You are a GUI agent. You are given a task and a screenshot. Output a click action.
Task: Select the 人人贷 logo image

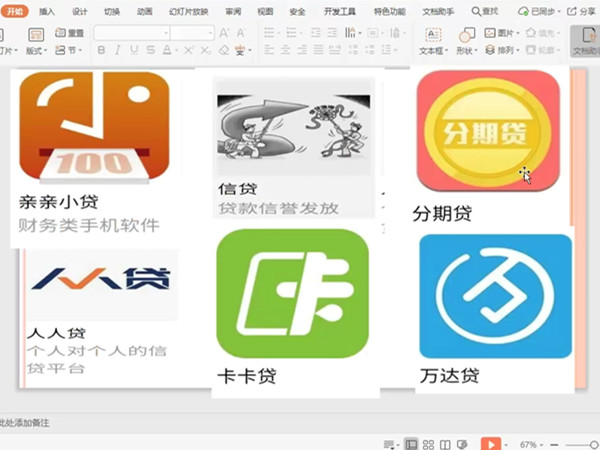(102, 284)
